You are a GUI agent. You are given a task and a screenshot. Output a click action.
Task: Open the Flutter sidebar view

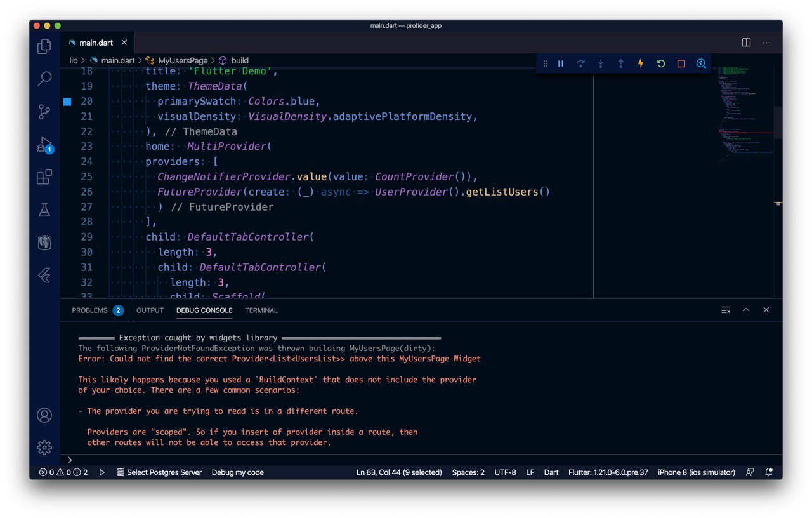tap(44, 276)
